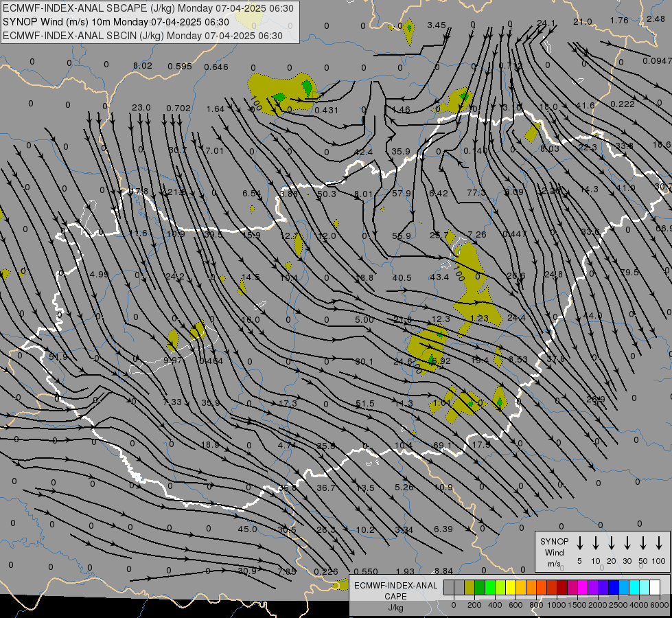Click the 6000 tick label on CAPE scale

pyautogui.click(x=659, y=605)
